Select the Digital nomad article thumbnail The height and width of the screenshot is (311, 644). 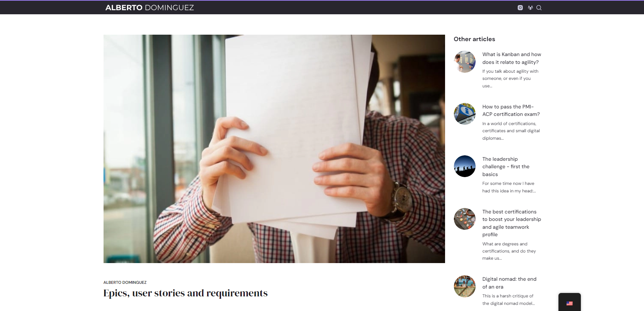[464, 286]
